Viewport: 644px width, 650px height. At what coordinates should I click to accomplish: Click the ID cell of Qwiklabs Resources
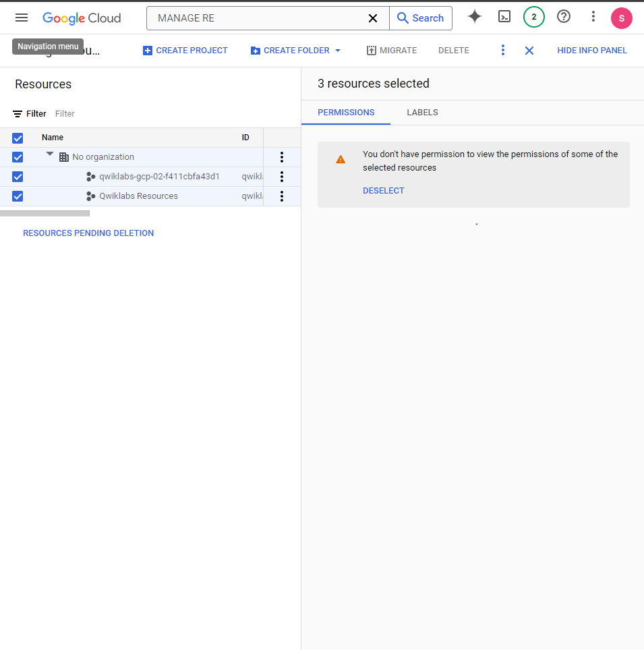(x=252, y=196)
